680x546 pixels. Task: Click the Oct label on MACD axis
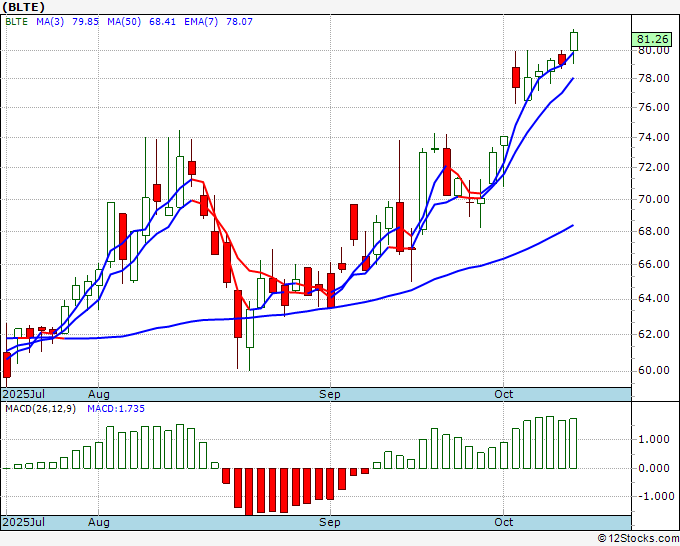pyautogui.click(x=503, y=522)
